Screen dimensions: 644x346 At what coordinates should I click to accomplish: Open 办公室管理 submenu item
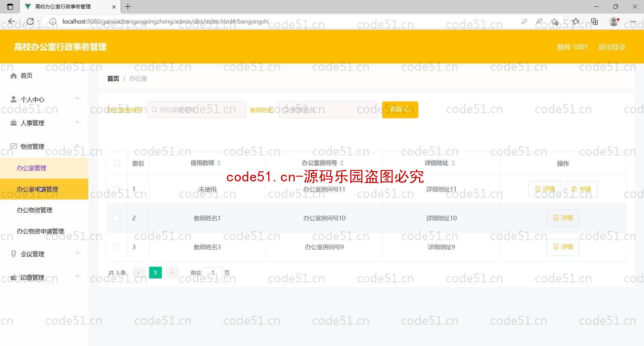[x=44, y=168]
